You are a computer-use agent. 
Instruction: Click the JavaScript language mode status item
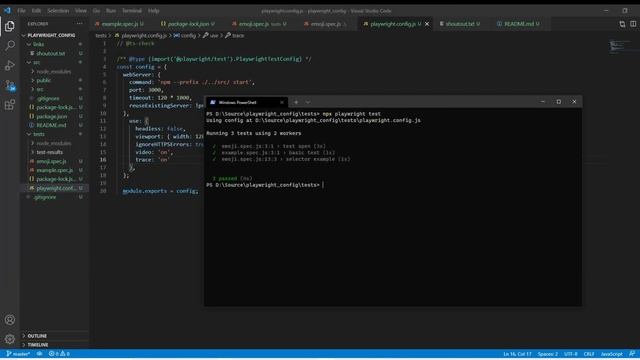611,354
